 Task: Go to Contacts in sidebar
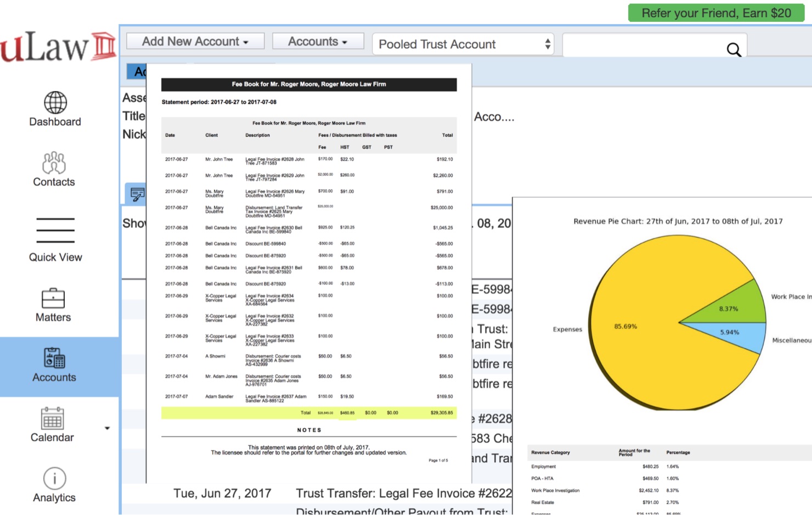pos(54,163)
